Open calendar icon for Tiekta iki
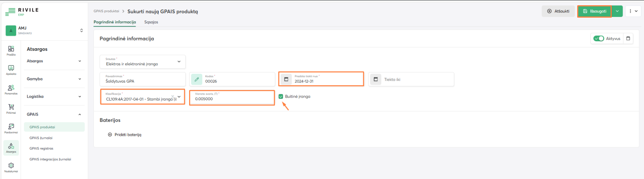 pyautogui.click(x=376, y=79)
